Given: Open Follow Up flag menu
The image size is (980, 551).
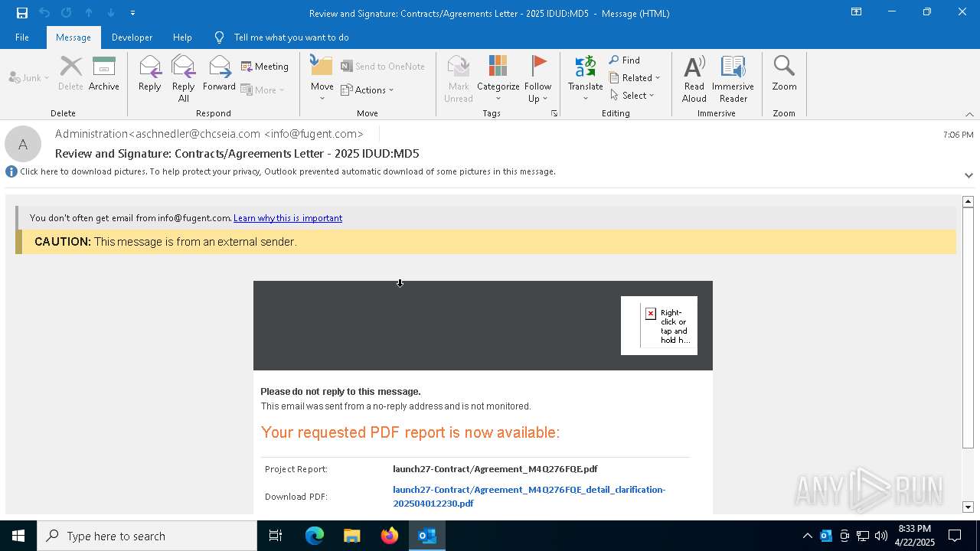Looking at the screenshot, I should click(x=537, y=79).
